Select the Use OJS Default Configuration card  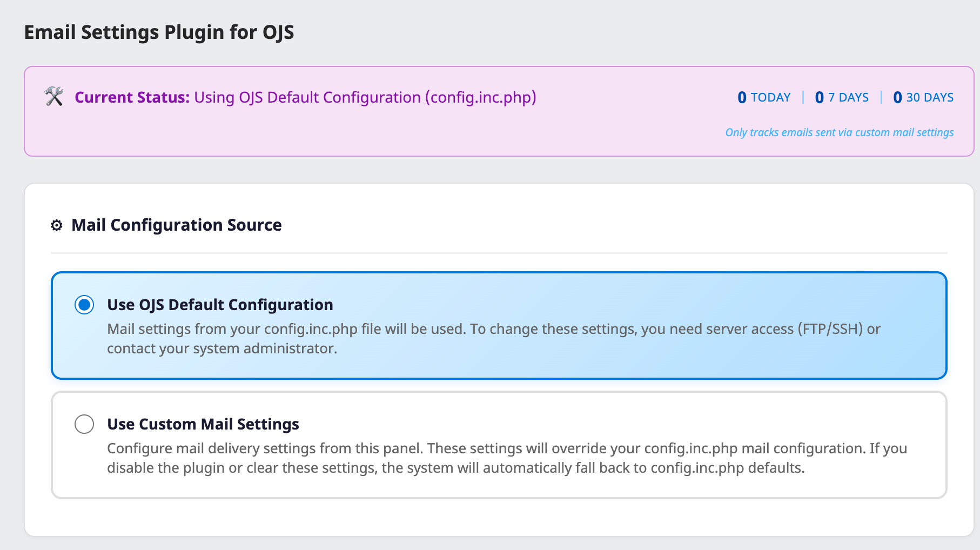click(486, 324)
